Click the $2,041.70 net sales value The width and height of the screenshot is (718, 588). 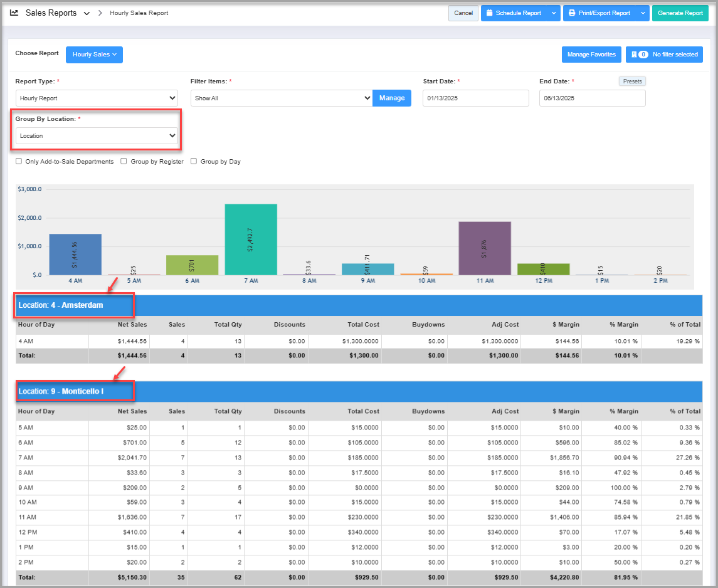[x=132, y=458]
